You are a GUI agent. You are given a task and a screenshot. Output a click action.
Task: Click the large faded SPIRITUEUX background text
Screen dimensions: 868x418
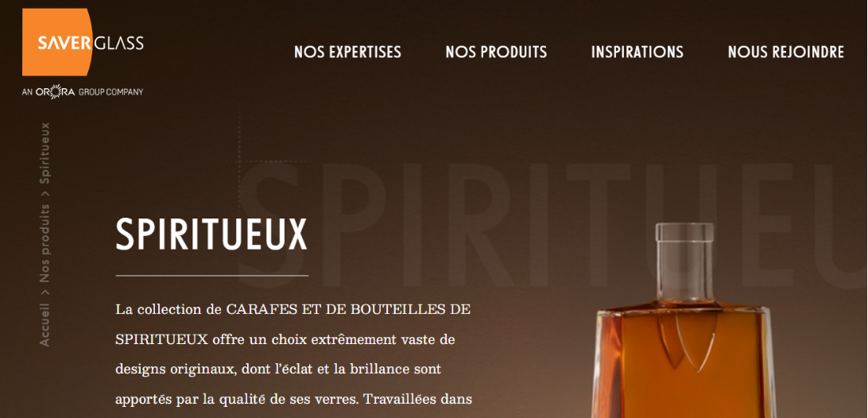(x=548, y=224)
